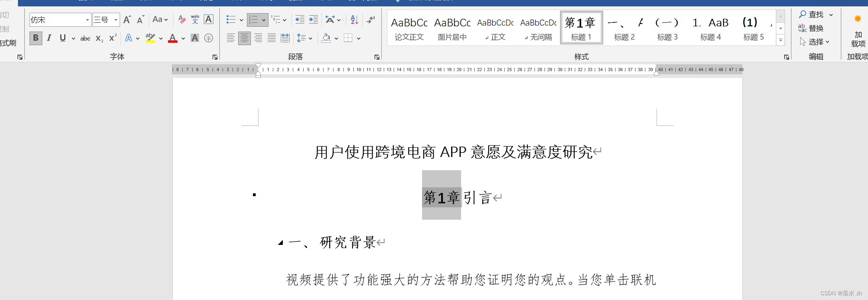Open styles pane launcher
The image size is (868, 300).
pyautogui.click(x=787, y=57)
